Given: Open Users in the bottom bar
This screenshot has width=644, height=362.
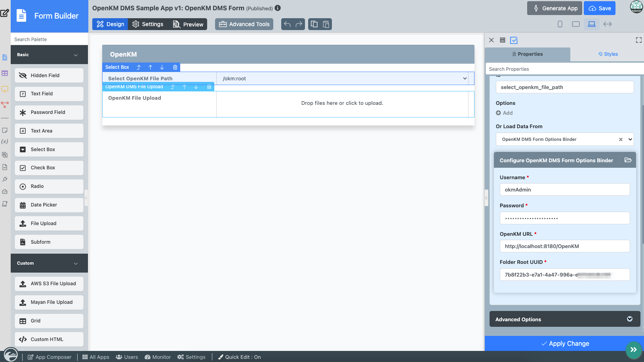Looking at the screenshot, I should [127, 357].
